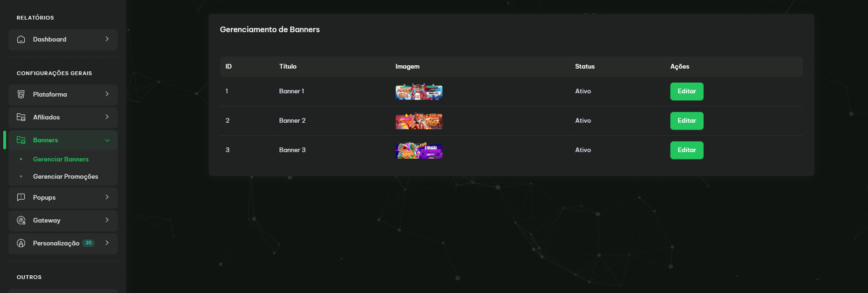Click the 35 badge on Personalização
This screenshot has height=293, width=868.
[x=88, y=243]
